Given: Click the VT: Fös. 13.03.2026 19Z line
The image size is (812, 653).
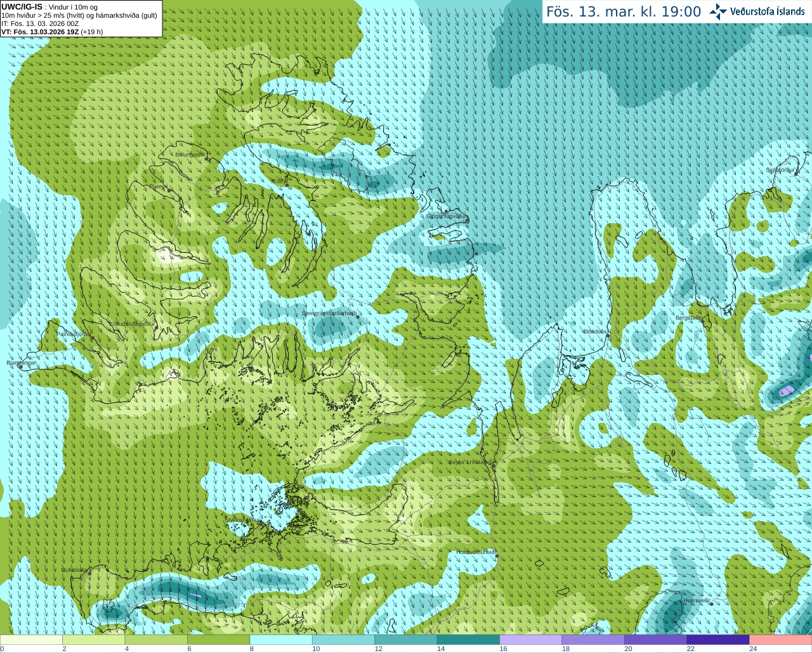Looking at the screenshot, I should coord(52,32).
